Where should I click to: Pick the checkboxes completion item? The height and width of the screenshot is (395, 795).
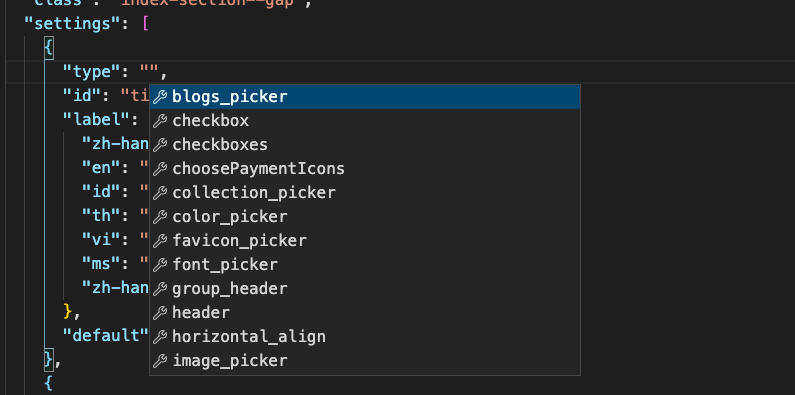(x=365, y=145)
